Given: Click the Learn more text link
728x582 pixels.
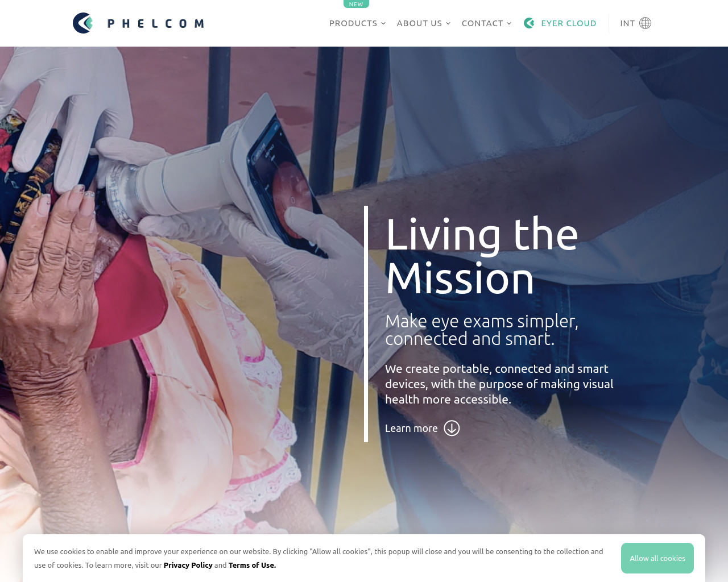Looking at the screenshot, I should [x=411, y=429].
